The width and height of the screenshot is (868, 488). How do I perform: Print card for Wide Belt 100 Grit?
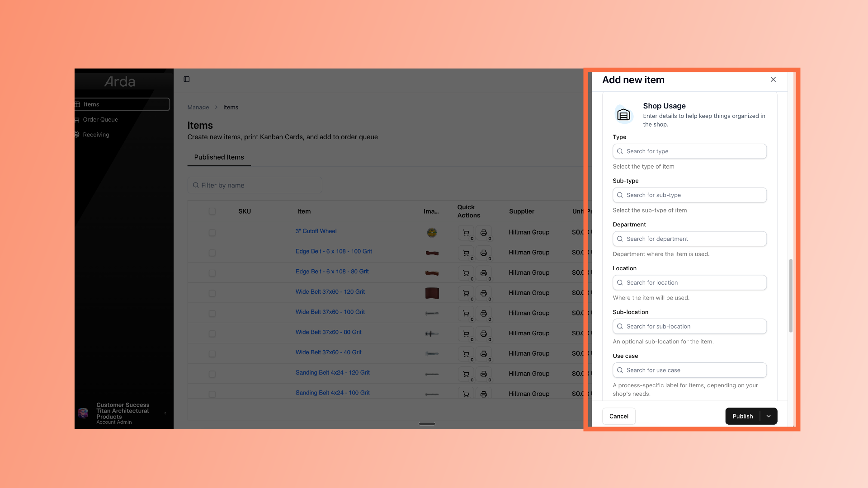tap(484, 314)
